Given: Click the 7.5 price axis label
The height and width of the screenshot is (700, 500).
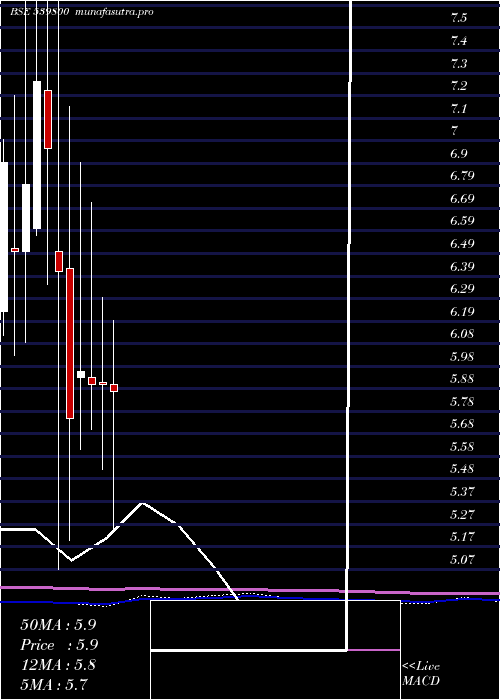Looking at the screenshot, I should pyautogui.click(x=459, y=18).
